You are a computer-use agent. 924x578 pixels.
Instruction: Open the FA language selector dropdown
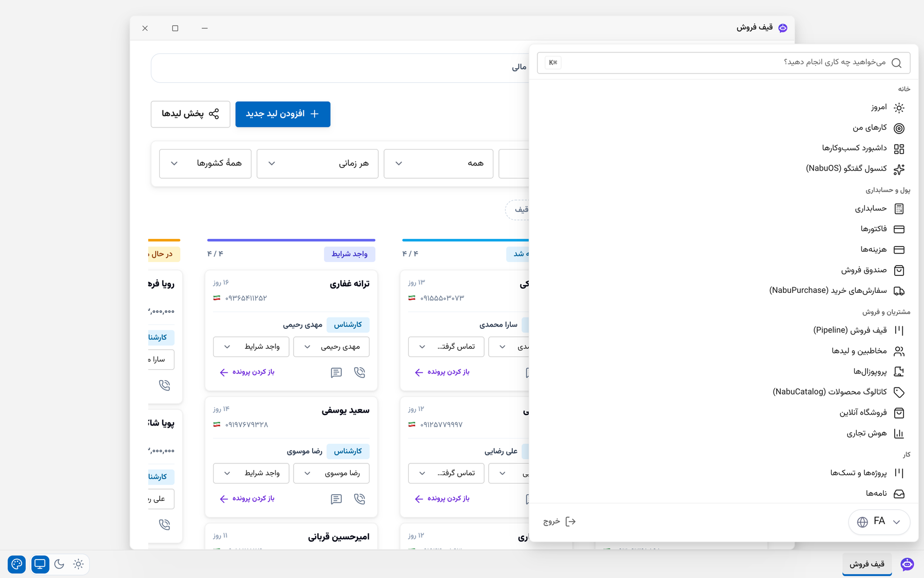coord(879,521)
